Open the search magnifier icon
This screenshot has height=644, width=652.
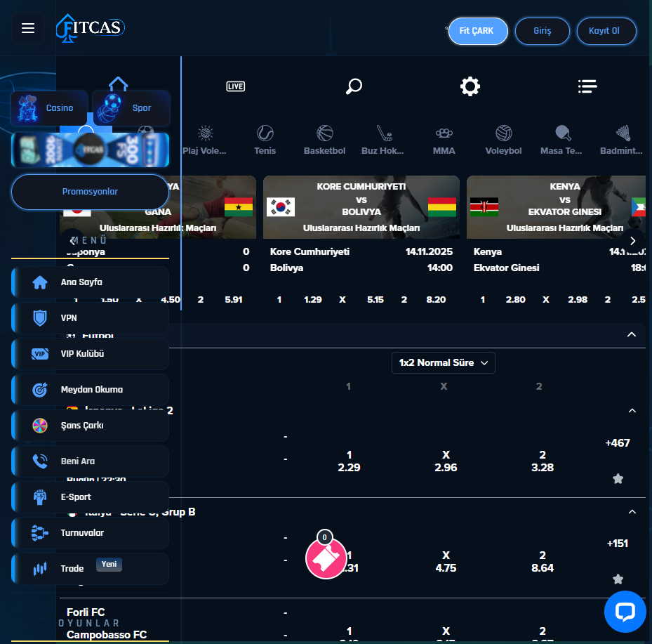pos(354,86)
